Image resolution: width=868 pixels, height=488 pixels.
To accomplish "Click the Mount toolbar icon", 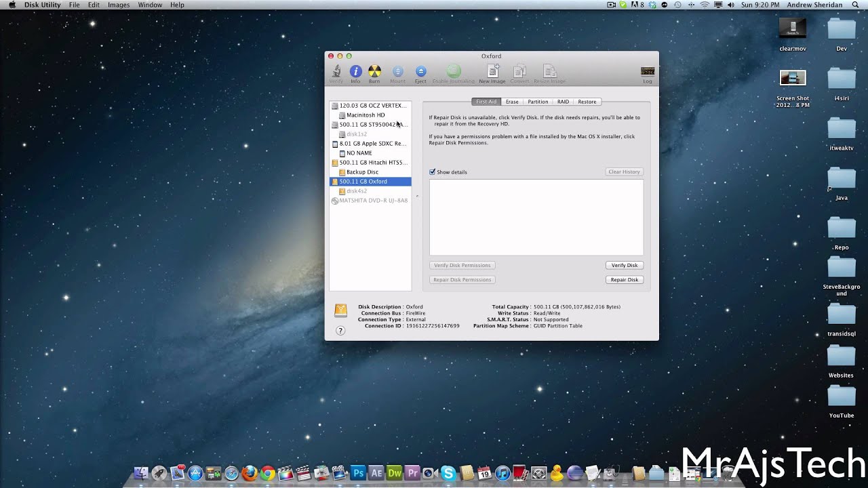I will [x=398, y=72].
